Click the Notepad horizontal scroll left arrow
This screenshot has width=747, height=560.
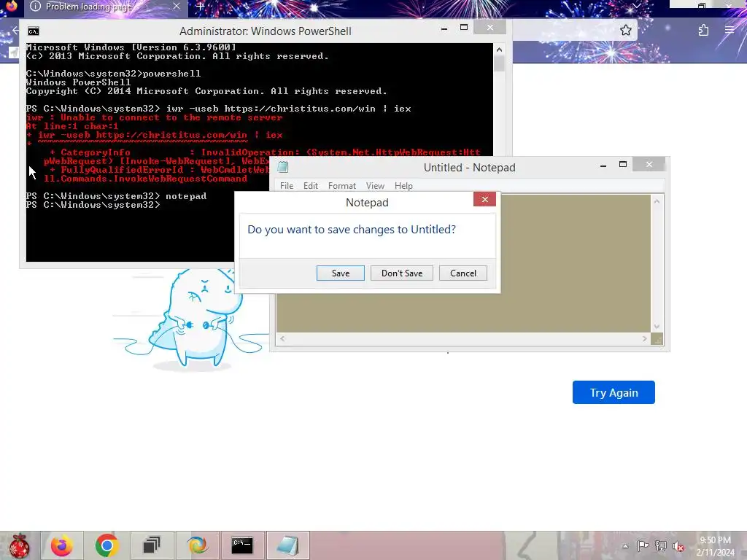click(x=282, y=338)
